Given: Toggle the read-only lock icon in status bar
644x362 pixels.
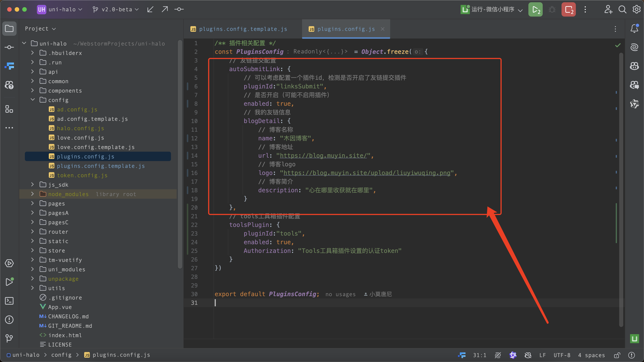Looking at the screenshot, I should (x=617, y=355).
